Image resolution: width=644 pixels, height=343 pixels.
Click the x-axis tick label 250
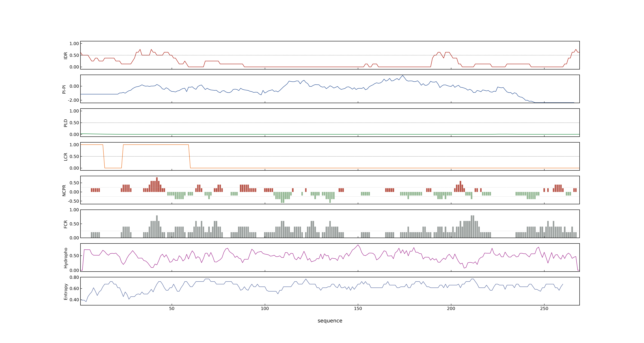coord(544,308)
